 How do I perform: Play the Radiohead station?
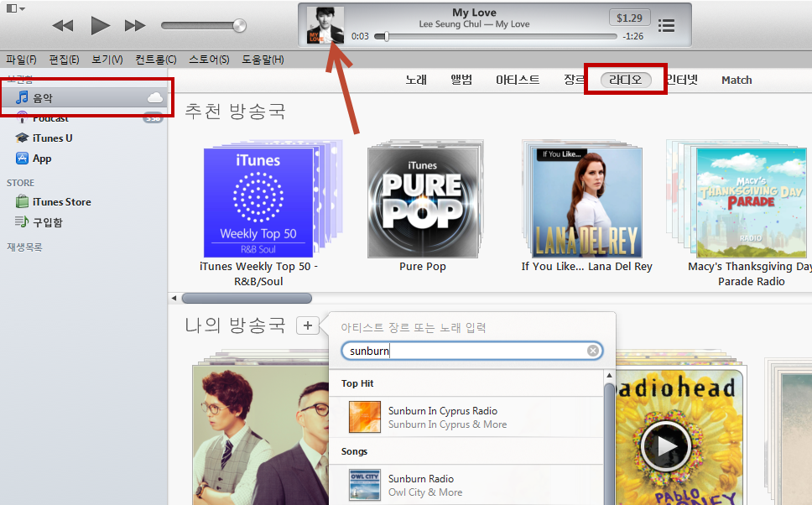tap(666, 446)
